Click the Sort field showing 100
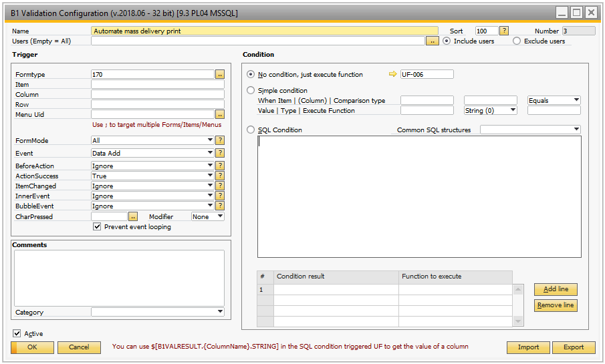Viewport: 605px width, 364px height. click(487, 31)
